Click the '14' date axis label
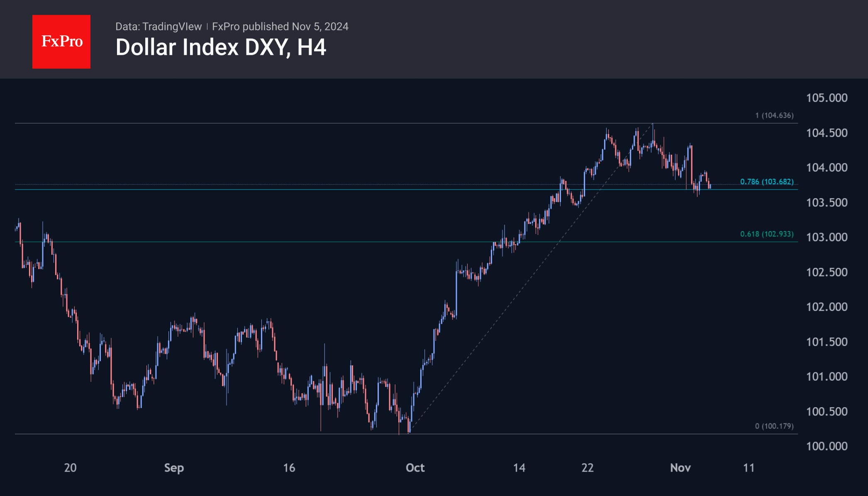Image resolution: width=868 pixels, height=496 pixels. (x=519, y=468)
